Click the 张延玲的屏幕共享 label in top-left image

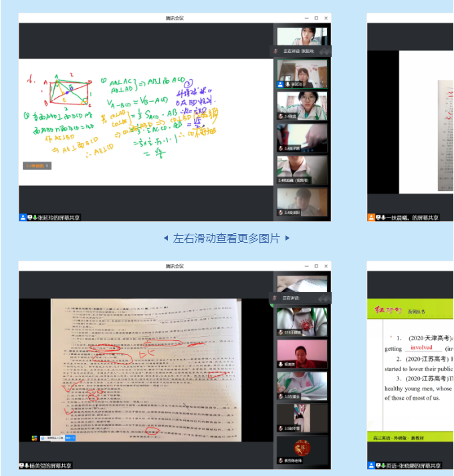point(60,217)
